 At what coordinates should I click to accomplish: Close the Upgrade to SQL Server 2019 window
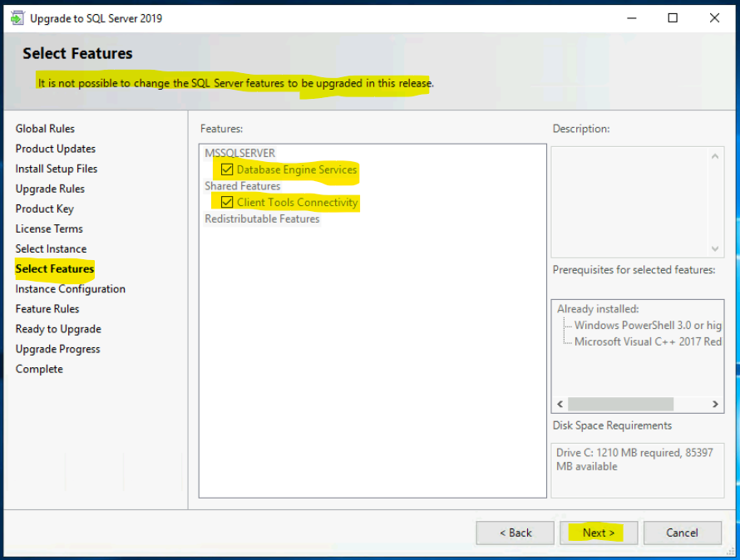[714, 18]
